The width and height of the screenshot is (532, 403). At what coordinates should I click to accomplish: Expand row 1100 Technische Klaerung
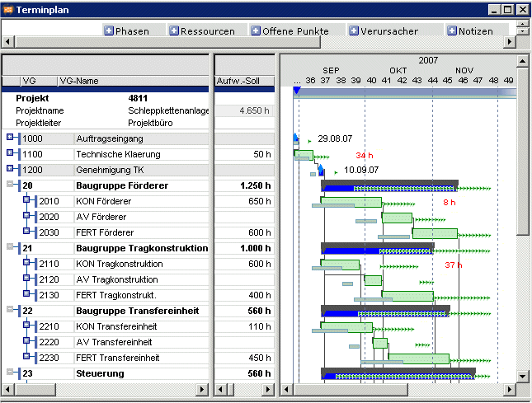coord(10,152)
